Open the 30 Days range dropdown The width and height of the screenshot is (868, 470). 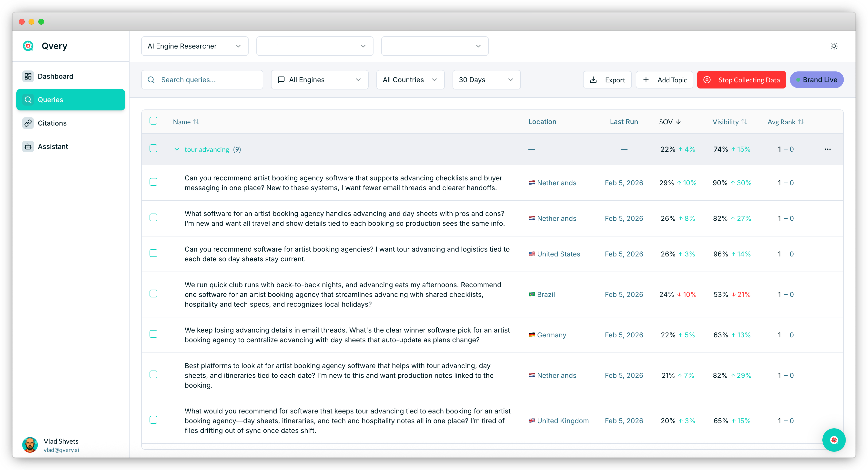pyautogui.click(x=486, y=80)
